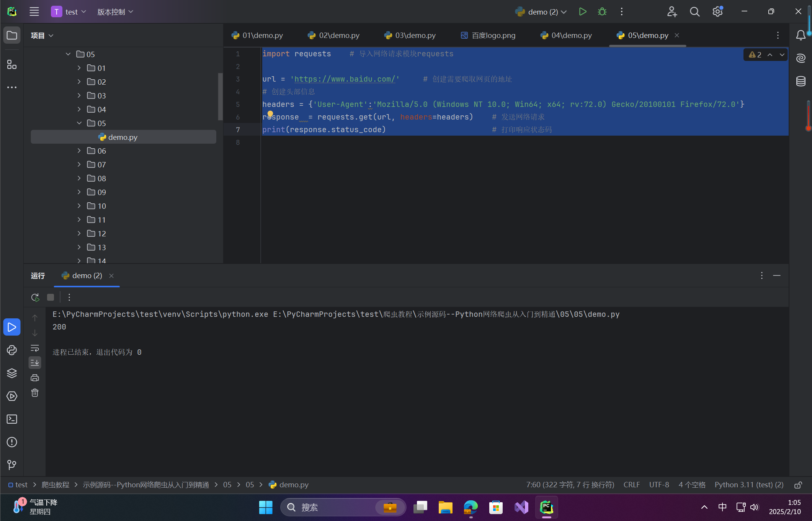This screenshot has height=521, width=812.
Task: Click the Python 3.11 (test) (2) interpreter selector
Action: pyautogui.click(x=749, y=485)
